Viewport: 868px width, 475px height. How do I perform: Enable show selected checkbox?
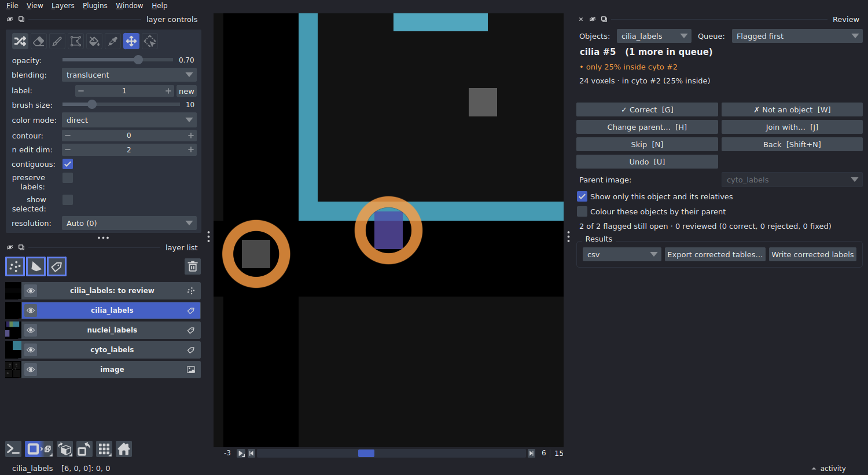tap(68, 200)
